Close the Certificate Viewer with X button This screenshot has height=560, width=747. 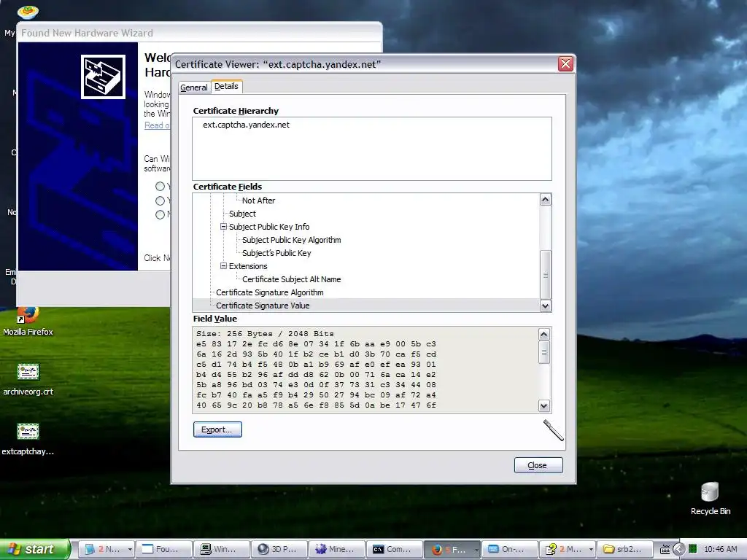click(x=565, y=64)
